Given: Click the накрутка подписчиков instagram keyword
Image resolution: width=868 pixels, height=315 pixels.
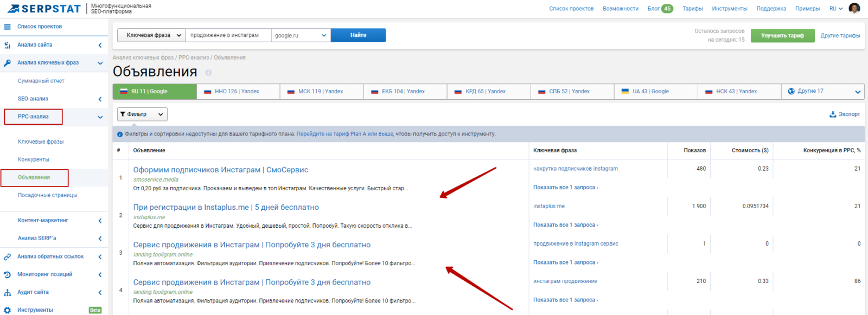Looking at the screenshot, I should click(576, 169).
